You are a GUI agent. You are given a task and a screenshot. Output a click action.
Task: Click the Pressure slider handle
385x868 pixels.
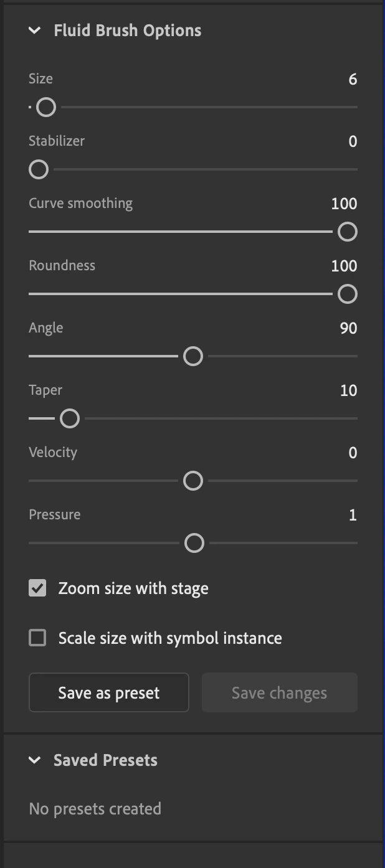pos(194,543)
